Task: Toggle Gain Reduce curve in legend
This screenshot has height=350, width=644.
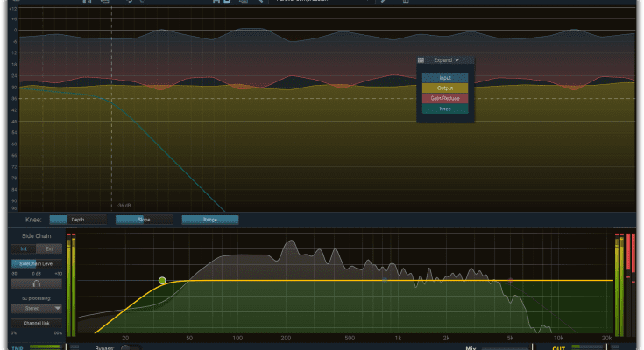Action: pos(445,98)
